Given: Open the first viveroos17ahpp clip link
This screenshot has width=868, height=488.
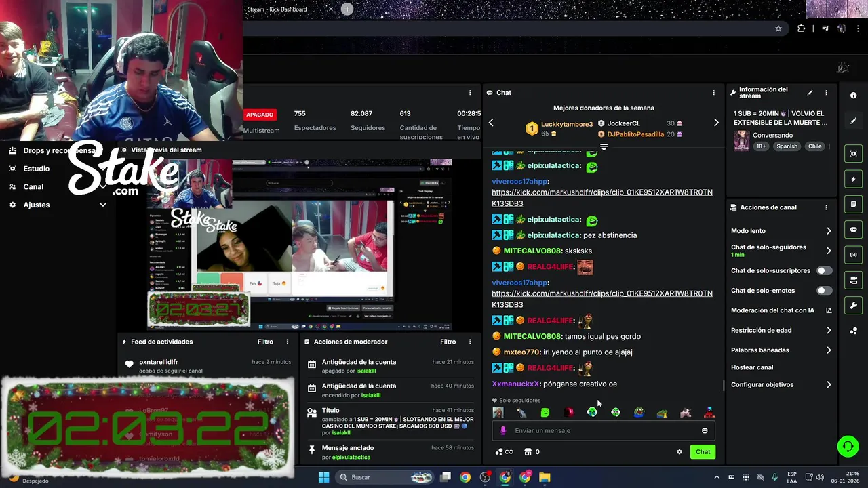Looking at the screenshot, I should click(602, 198).
